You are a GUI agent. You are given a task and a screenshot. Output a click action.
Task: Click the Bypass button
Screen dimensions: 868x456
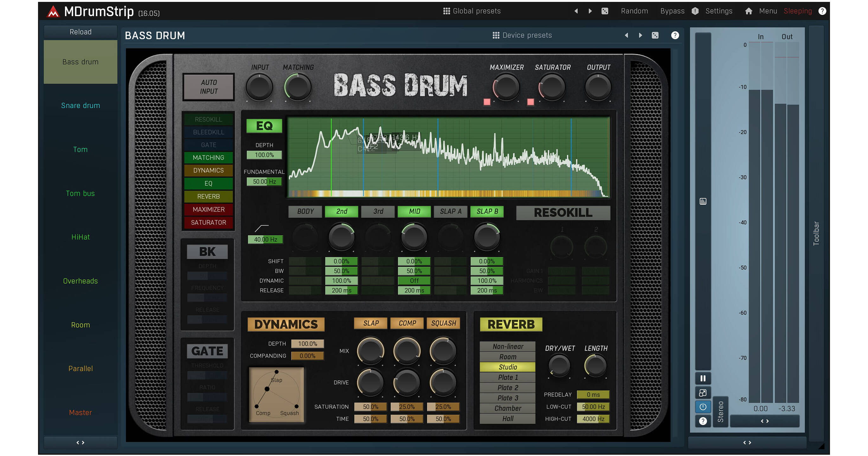(x=672, y=11)
